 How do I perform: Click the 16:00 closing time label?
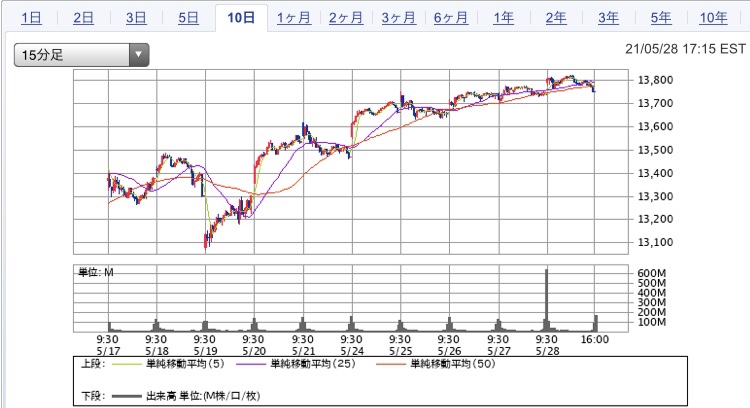tap(595, 340)
